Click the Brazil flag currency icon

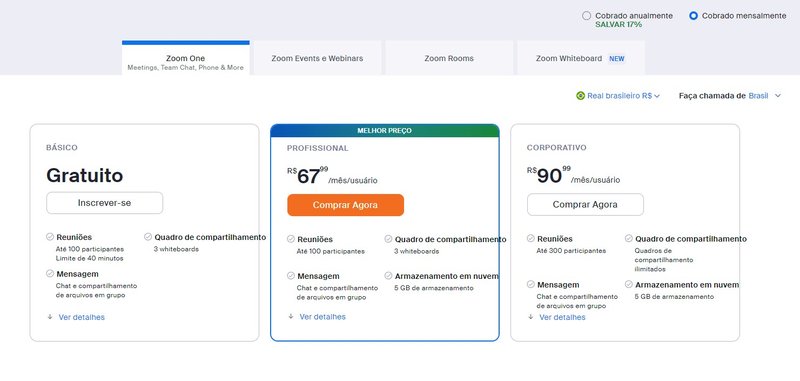pos(580,95)
